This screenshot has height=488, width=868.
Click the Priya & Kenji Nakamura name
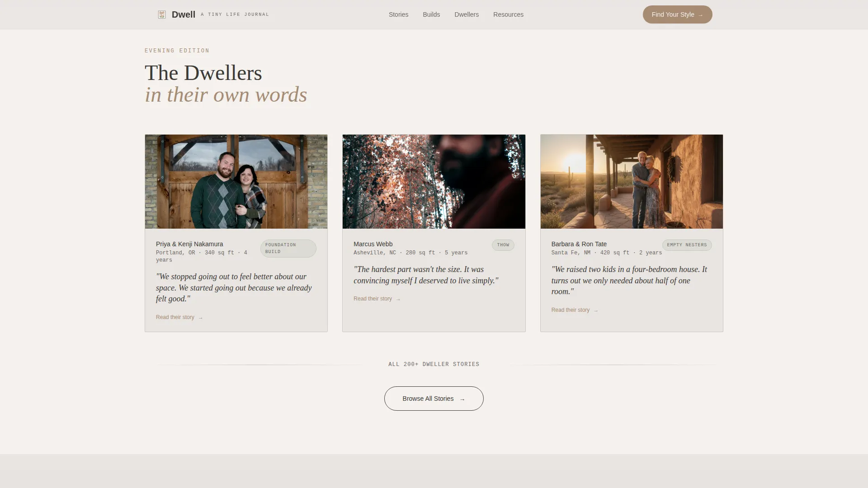point(189,244)
